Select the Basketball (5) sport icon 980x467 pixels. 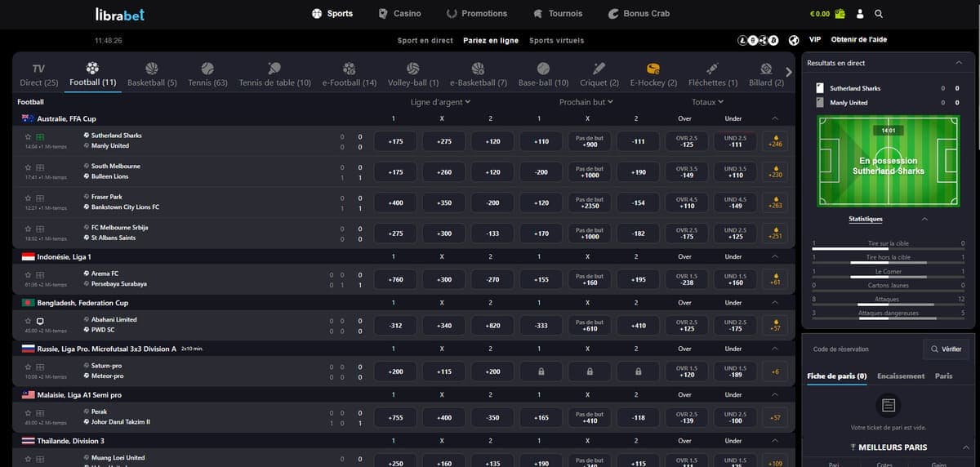[152, 69]
